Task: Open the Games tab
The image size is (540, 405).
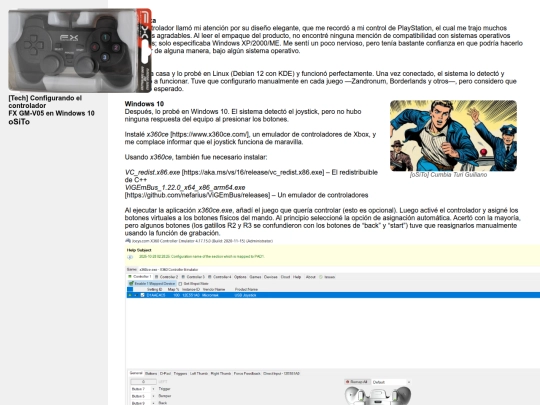Action: coord(255,277)
